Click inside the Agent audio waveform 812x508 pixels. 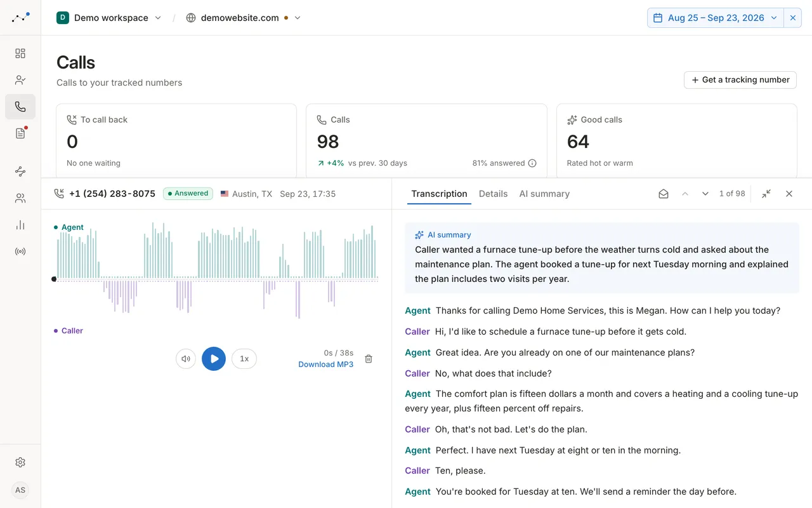(x=216, y=250)
